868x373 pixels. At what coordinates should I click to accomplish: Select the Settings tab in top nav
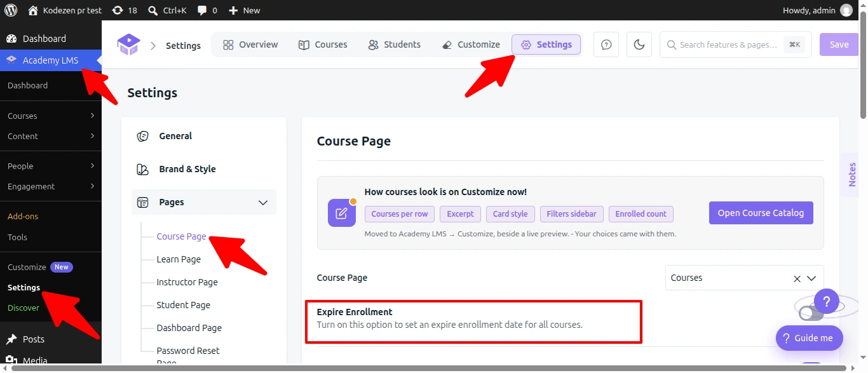point(546,44)
